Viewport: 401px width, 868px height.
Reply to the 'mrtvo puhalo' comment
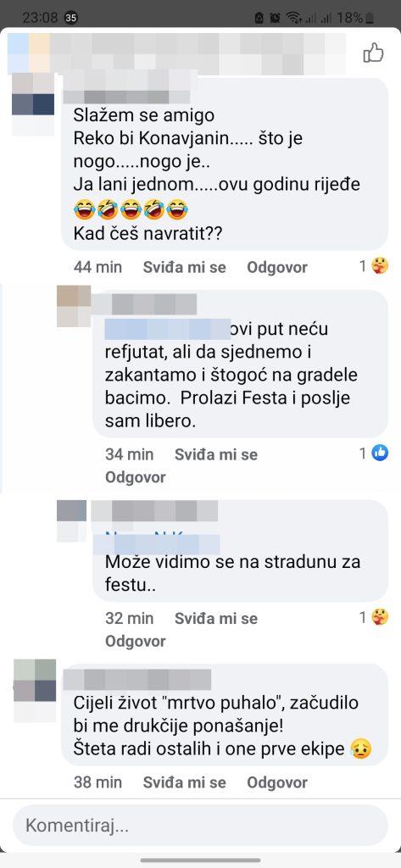(277, 782)
